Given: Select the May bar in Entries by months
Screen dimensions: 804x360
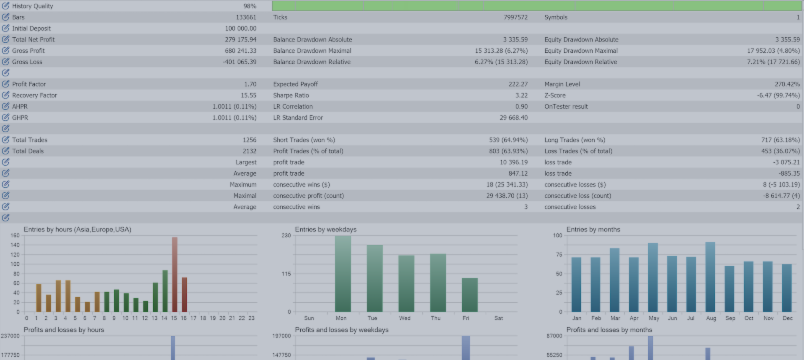Looking at the screenshot, I should pyautogui.click(x=653, y=277).
